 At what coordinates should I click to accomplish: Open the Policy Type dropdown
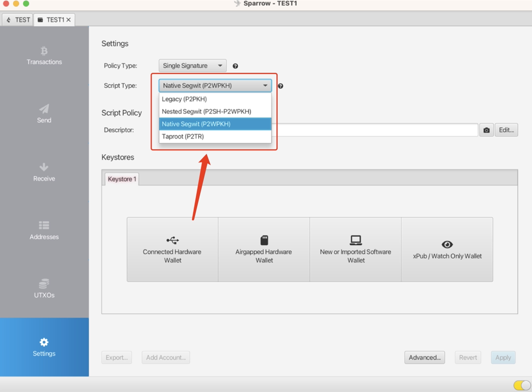coord(193,66)
